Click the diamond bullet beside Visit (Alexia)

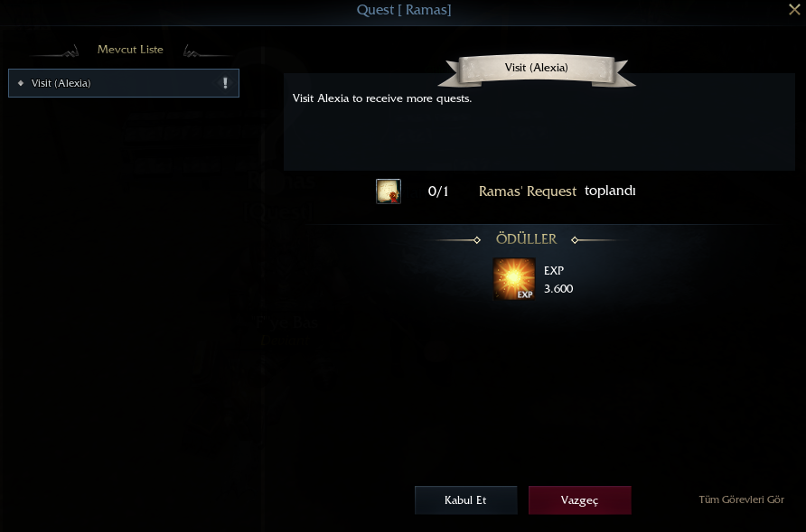coord(21,83)
